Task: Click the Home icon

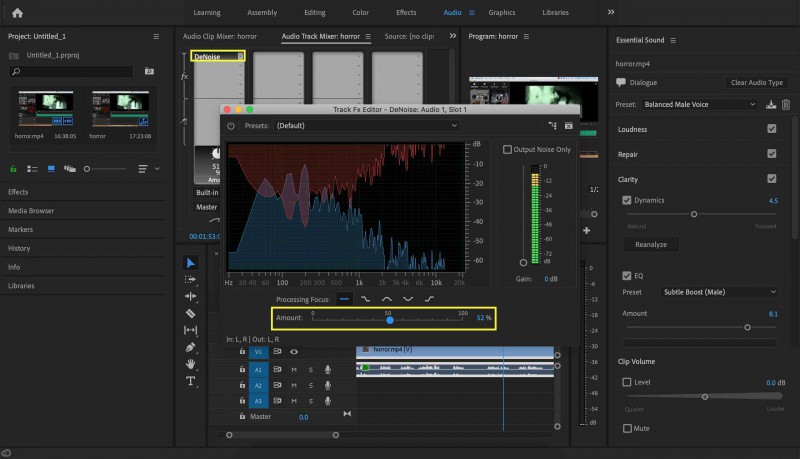Action: coord(17,13)
